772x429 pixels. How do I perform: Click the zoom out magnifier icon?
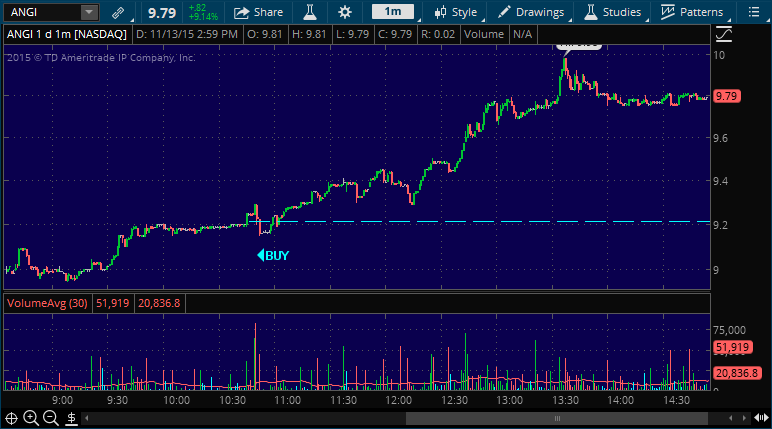[51, 418]
